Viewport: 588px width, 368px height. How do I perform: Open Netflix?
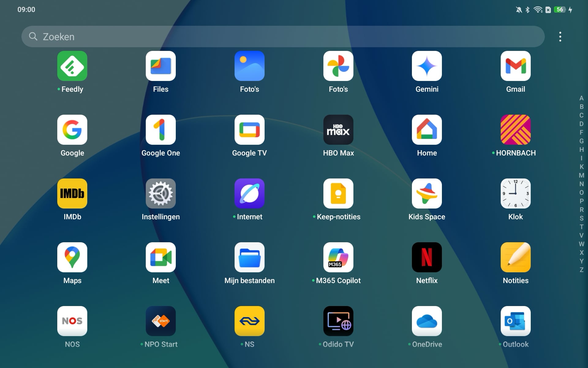[427, 257]
